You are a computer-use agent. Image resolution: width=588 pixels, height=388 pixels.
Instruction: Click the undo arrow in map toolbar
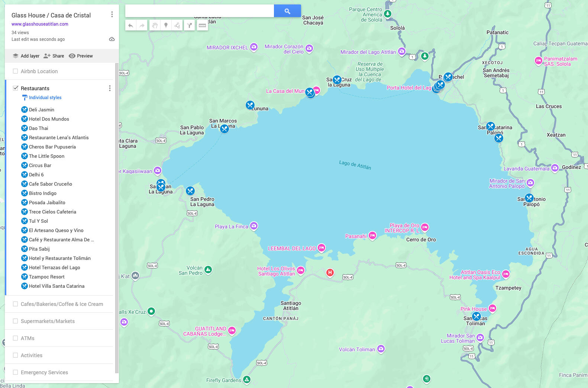coord(130,26)
